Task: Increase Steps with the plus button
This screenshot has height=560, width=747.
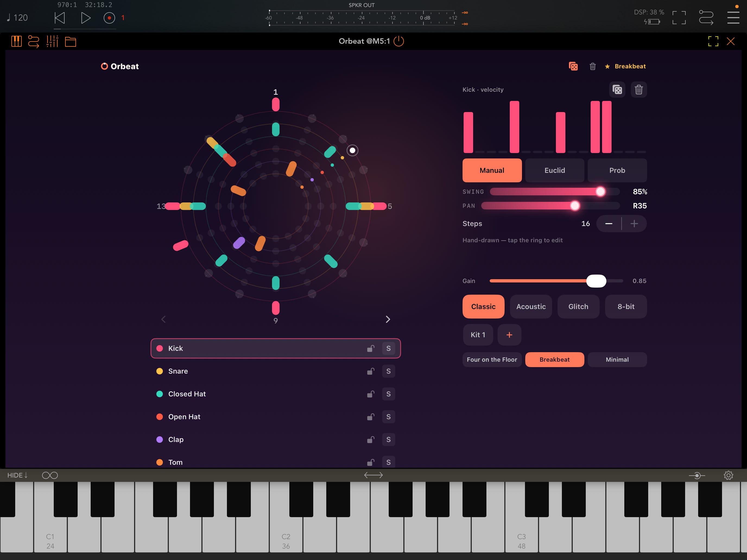Action: (634, 224)
